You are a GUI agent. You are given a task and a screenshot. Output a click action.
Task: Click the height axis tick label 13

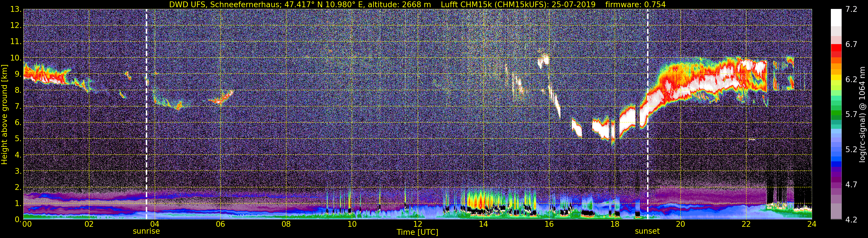tap(16, 10)
